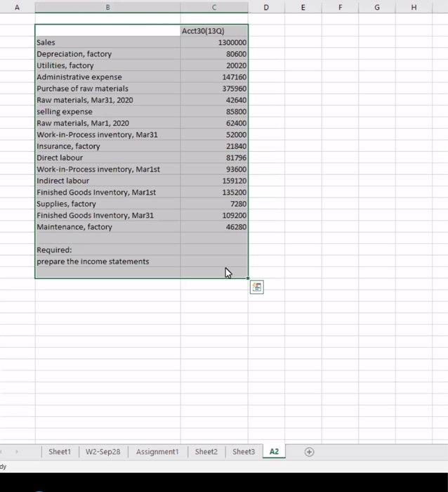
Task: Click the 1300000 value cell
Action: point(214,42)
